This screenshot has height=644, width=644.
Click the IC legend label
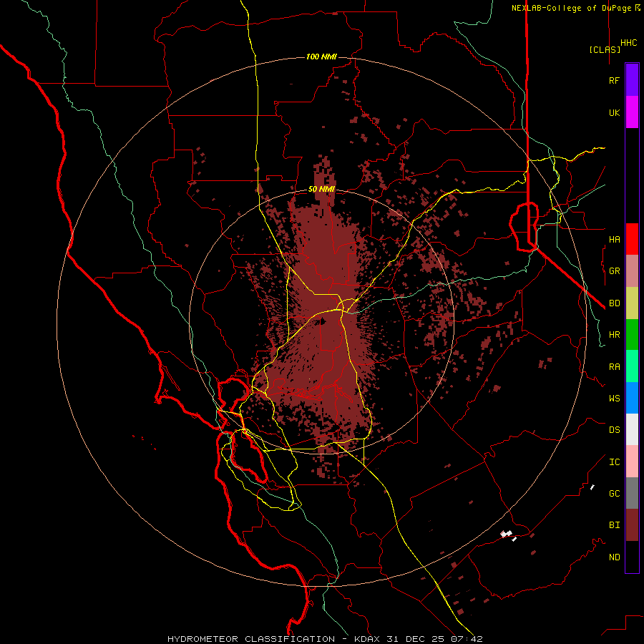pyautogui.click(x=614, y=462)
